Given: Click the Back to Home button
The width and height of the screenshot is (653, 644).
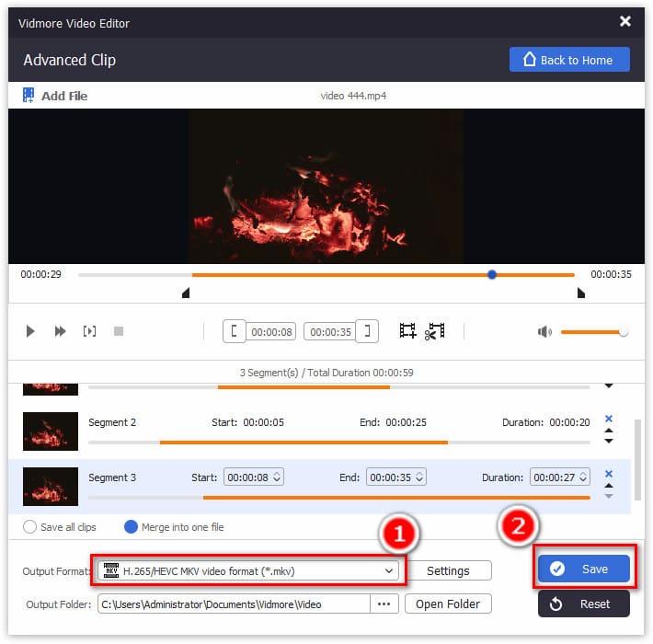Looking at the screenshot, I should [569, 60].
